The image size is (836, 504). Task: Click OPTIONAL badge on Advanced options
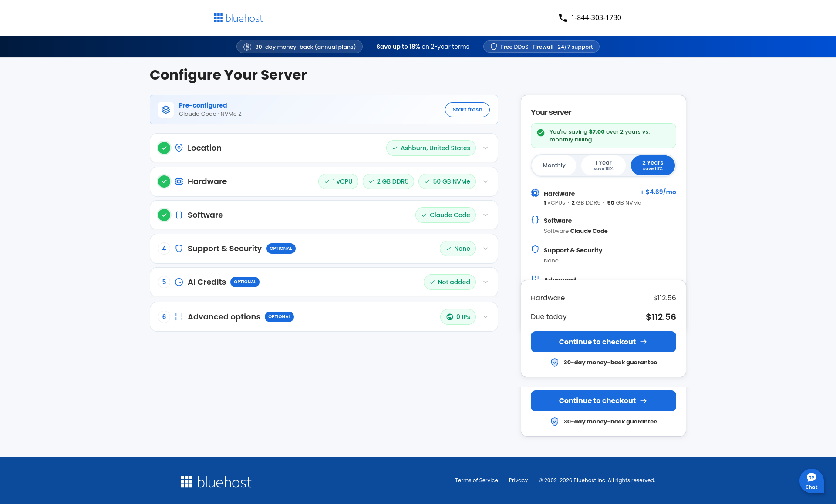click(279, 317)
